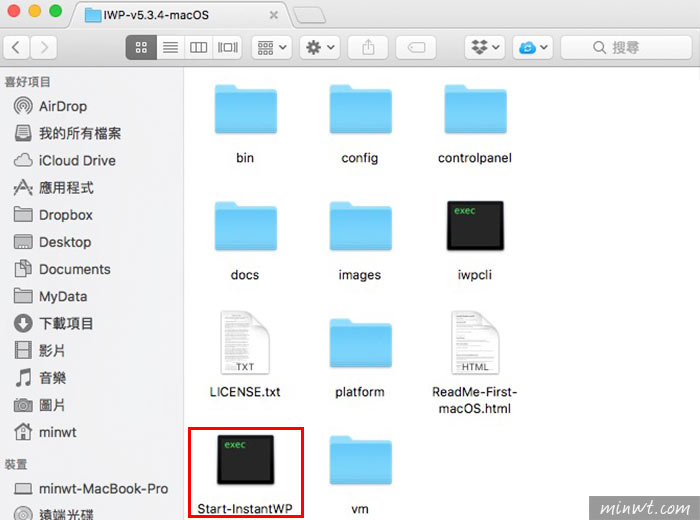
Task: Switch to column view mode
Action: coord(198,47)
